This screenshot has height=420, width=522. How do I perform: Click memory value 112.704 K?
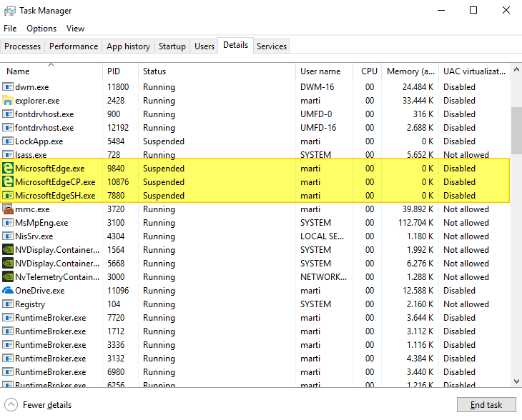click(x=415, y=223)
